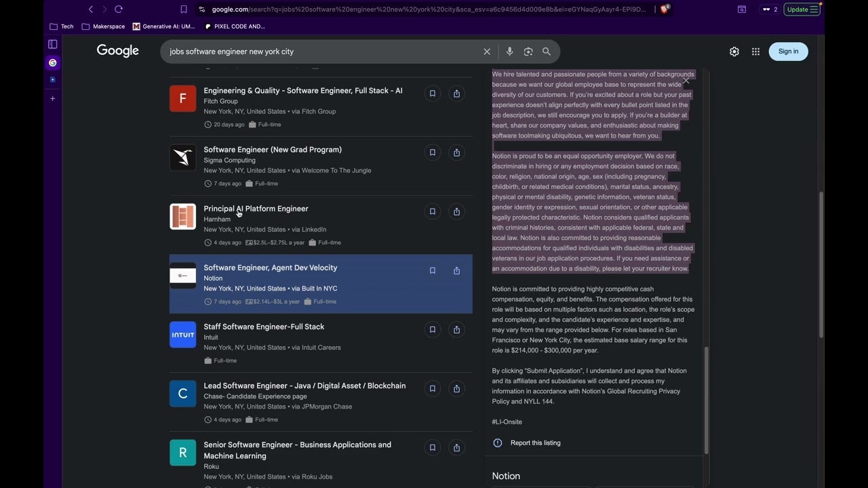Screen dimensions: 868x488
Task: Click 'via JPMorgan Chase' source text
Action: click(322, 407)
